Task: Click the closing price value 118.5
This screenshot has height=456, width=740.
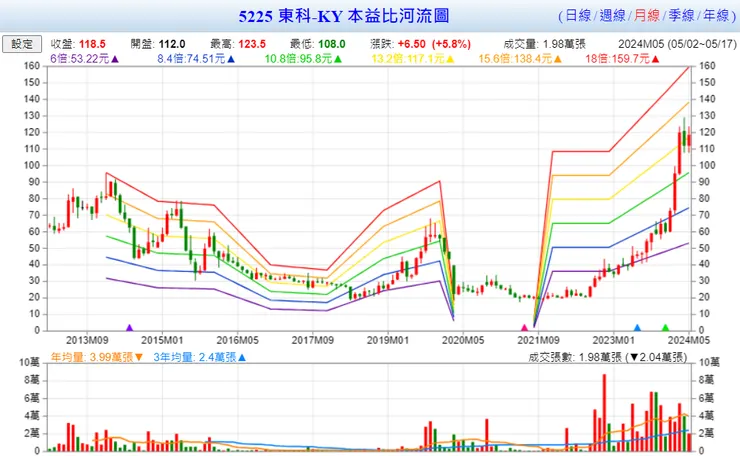Action: click(x=92, y=44)
